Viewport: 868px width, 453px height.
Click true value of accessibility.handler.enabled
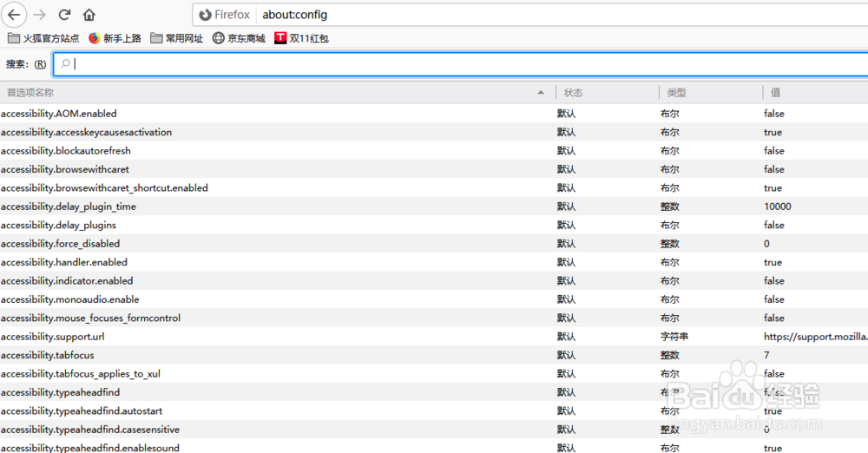[773, 262]
